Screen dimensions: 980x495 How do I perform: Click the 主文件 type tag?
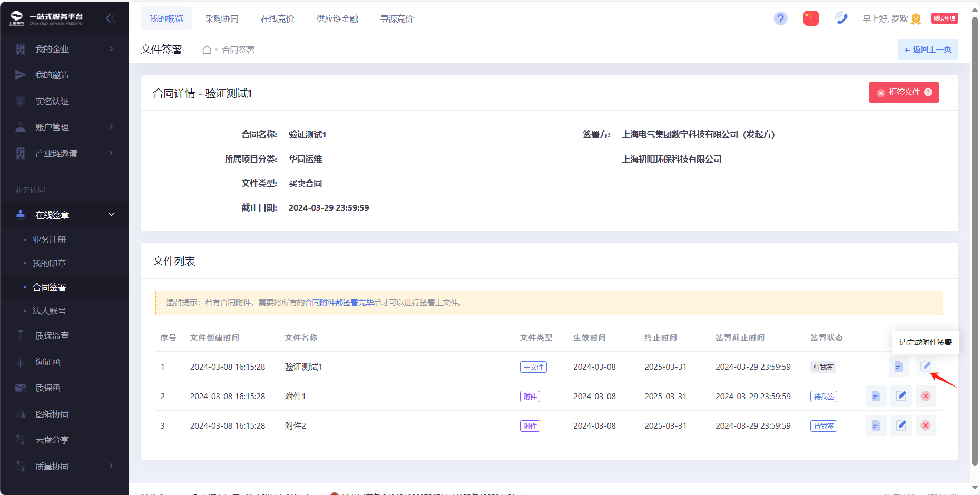(533, 367)
